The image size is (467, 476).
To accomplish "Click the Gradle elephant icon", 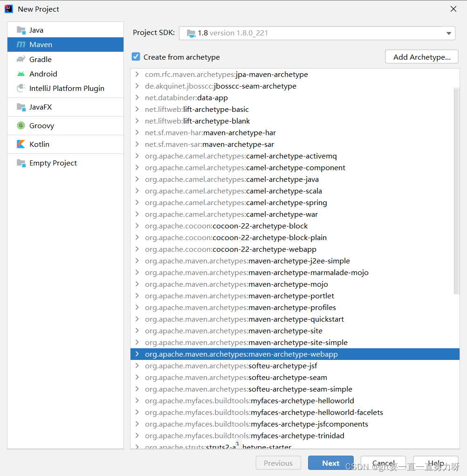I will [21, 59].
